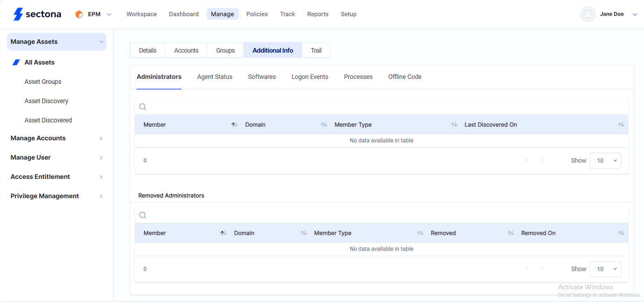The height and width of the screenshot is (302, 644).
Task: Expand the Jane Doe user menu chevron
Action: 635,14
